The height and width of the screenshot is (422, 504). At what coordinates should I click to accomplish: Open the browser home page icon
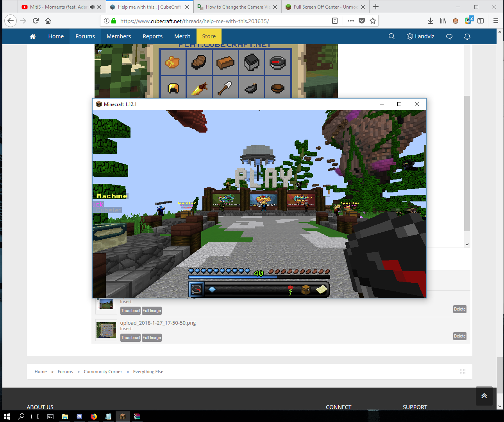48,21
